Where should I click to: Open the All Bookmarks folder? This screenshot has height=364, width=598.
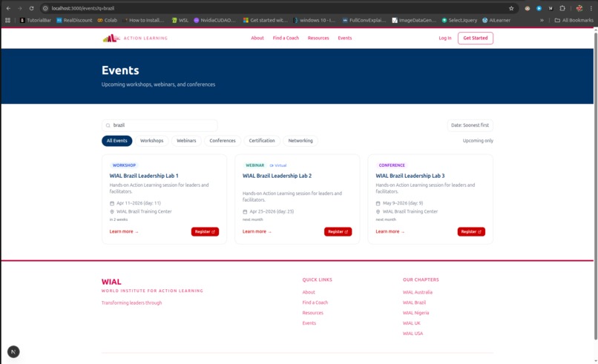(x=574, y=20)
